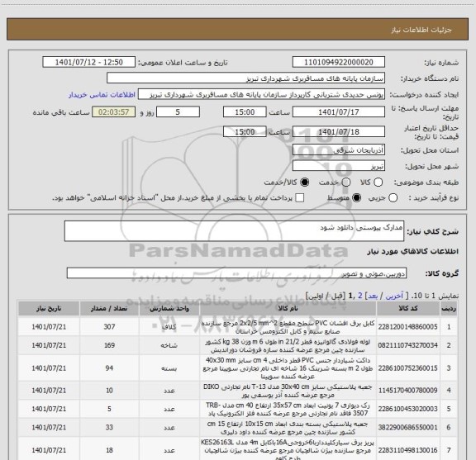Click product code 1145170400780009
The height and width of the screenshot is (460, 476).
pos(408,391)
